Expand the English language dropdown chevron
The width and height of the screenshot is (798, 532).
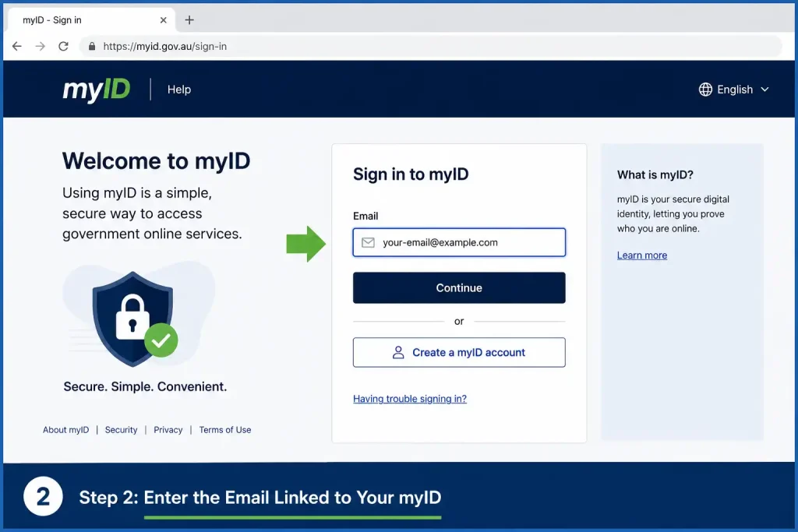coord(764,90)
